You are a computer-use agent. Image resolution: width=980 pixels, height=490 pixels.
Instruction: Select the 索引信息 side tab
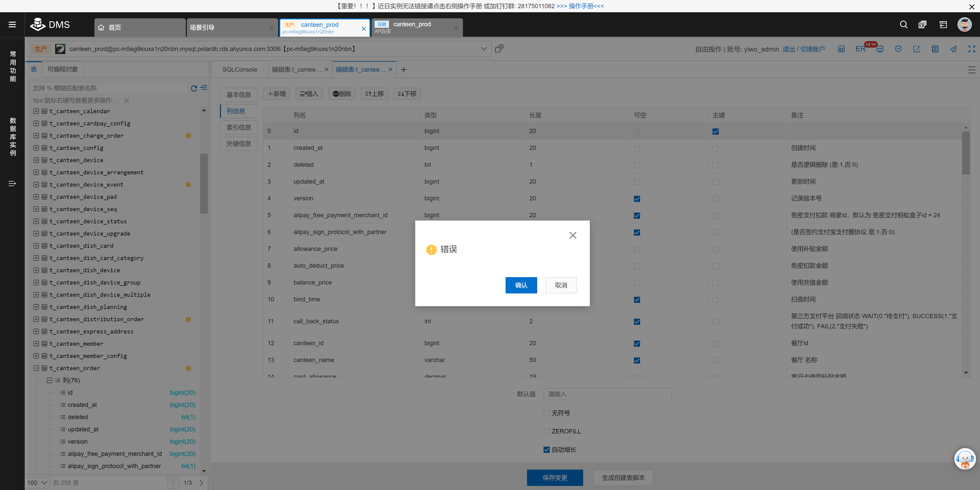click(239, 127)
